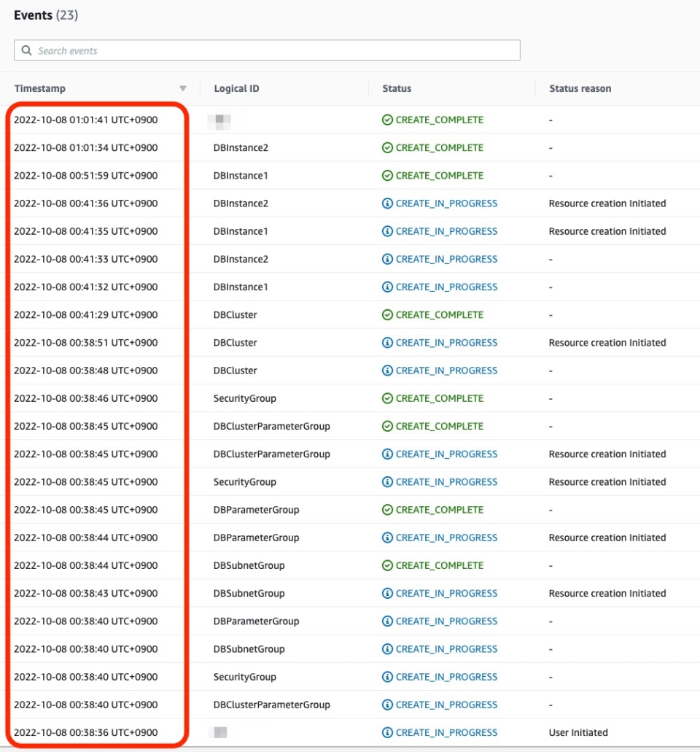
Task: Select the CREATE_COMPLETE status link for DBCluster
Action: [x=437, y=314]
